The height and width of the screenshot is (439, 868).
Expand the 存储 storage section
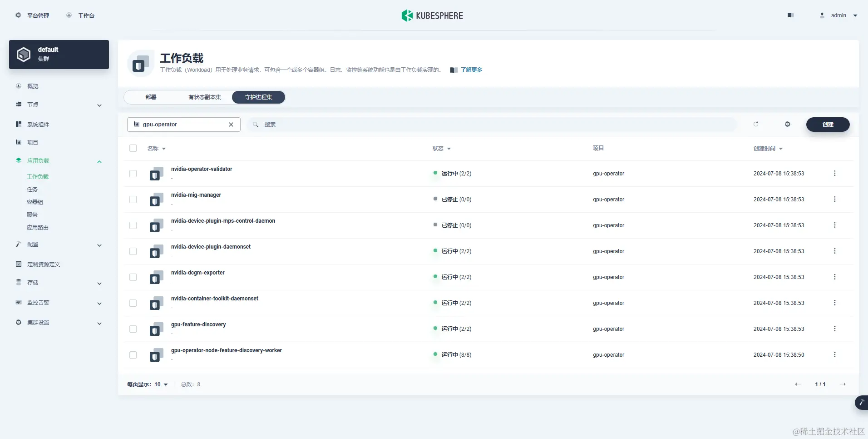(x=59, y=283)
